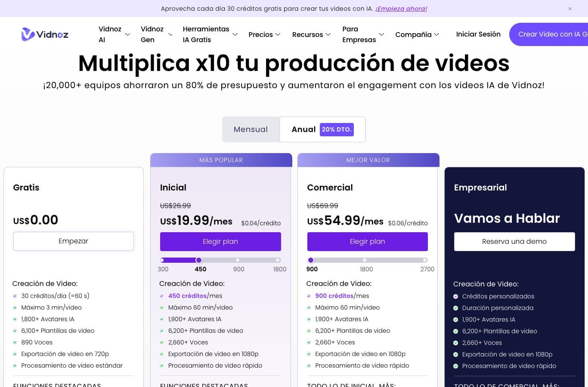588x387 pixels.
Task: Click Comercial checkmark beside 2,660+ Voces
Action: tap(309, 342)
